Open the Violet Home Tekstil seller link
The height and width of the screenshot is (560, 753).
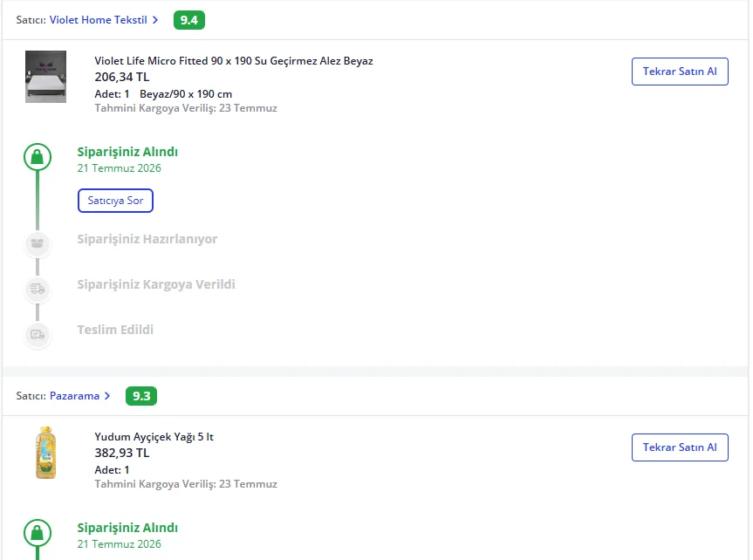[x=99, y=20]
